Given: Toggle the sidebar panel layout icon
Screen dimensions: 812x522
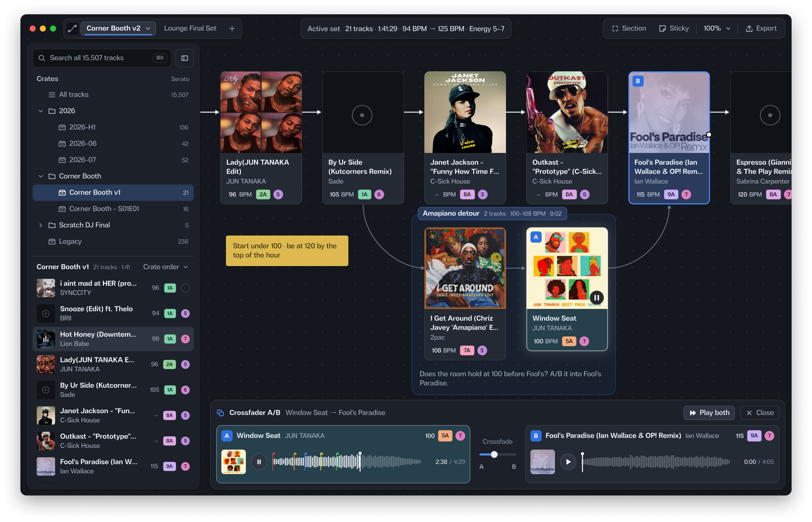Looking at the screenshot, I should (x=185, y=58).
